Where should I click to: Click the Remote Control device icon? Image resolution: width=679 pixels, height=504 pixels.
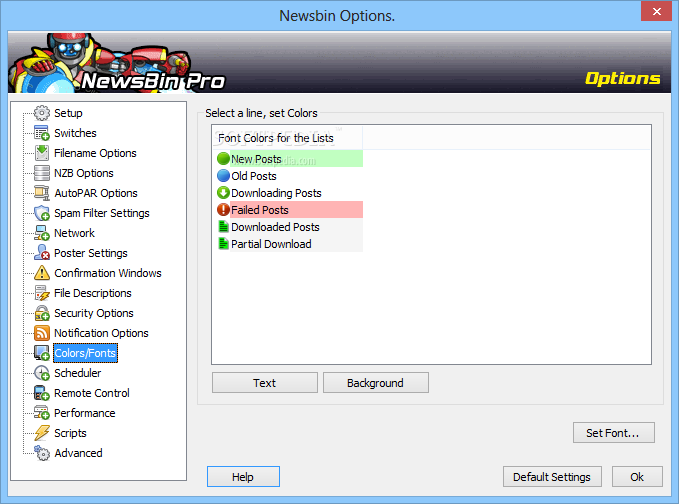42,393
